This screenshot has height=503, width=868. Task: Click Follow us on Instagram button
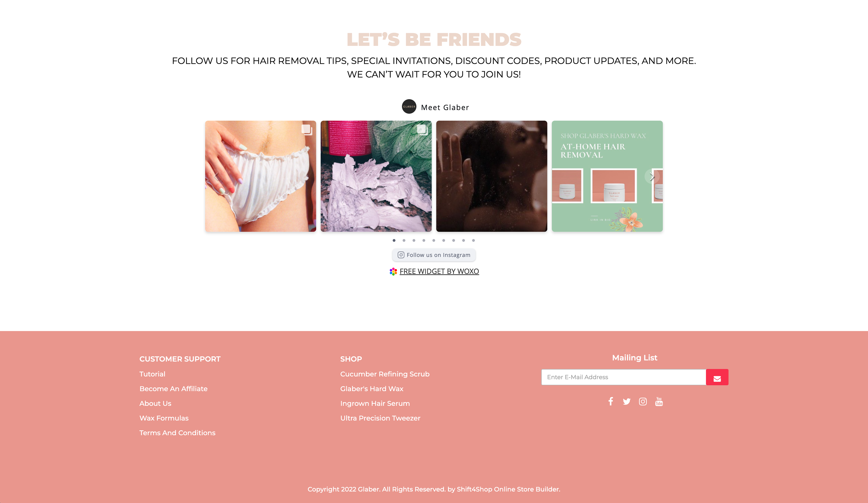coord(434,255)
